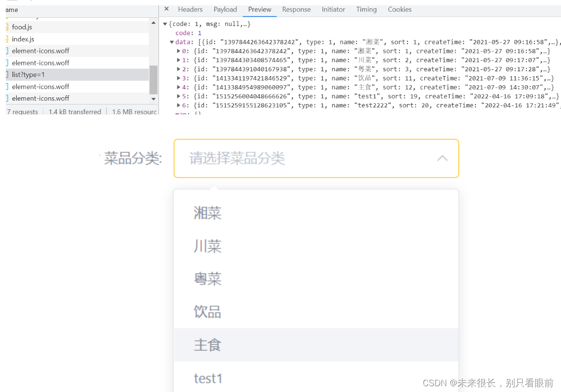Image resolution: width=561 pixels, height=392 pixels.
Task: Select the food.js request
Action: (77, 27)
